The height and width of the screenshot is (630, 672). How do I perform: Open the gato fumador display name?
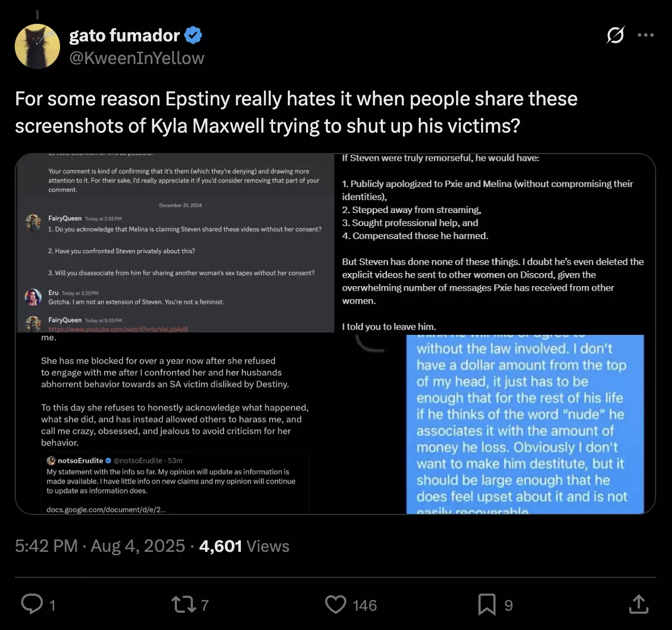pos(124,35)
